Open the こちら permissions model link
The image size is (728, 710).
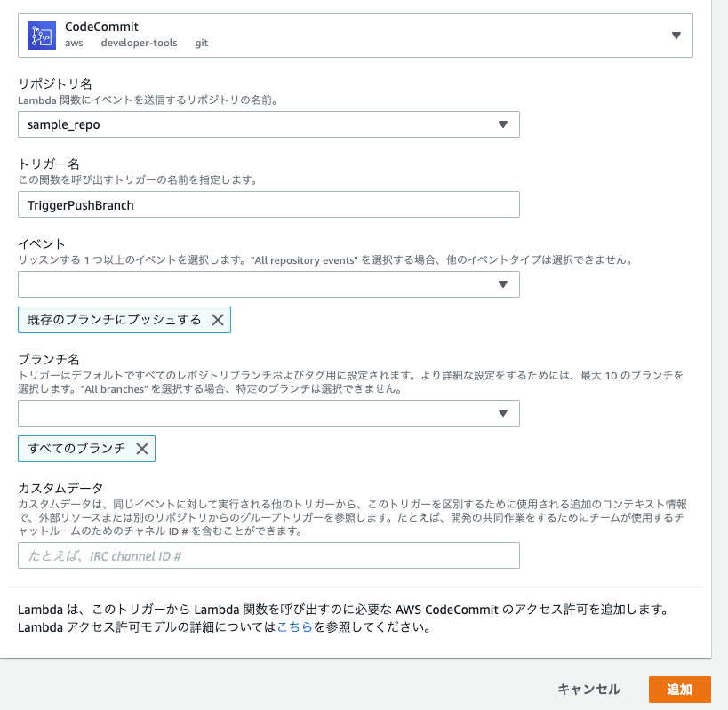(x=294, y=627)
